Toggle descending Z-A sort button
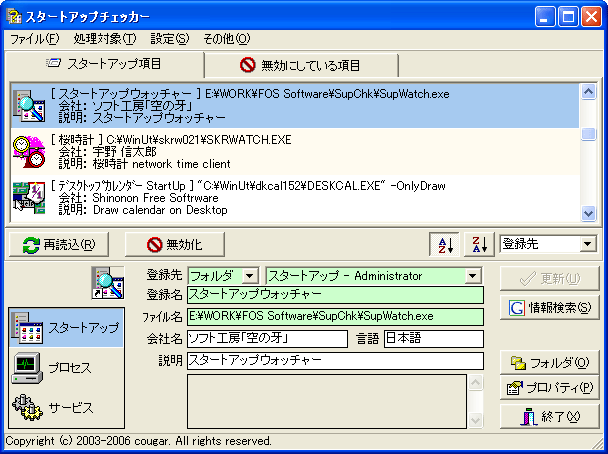This screenshot has width=608, height=454. click(479, 245)
